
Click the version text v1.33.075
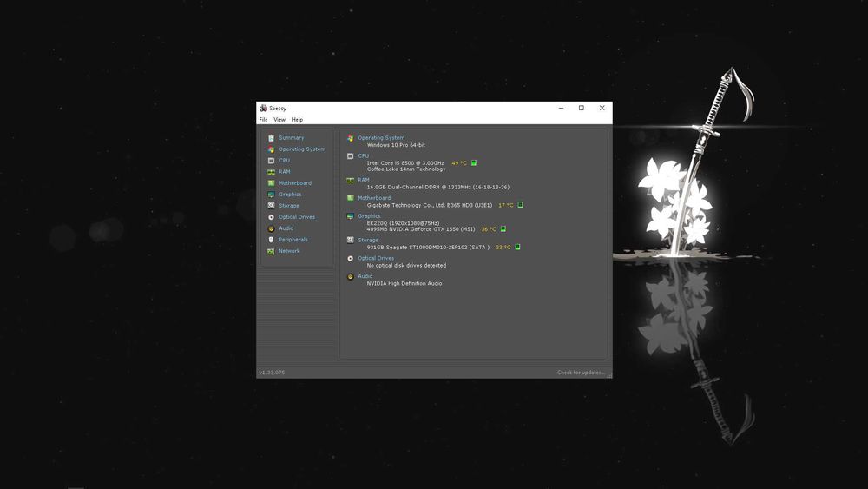coord(272,373)
